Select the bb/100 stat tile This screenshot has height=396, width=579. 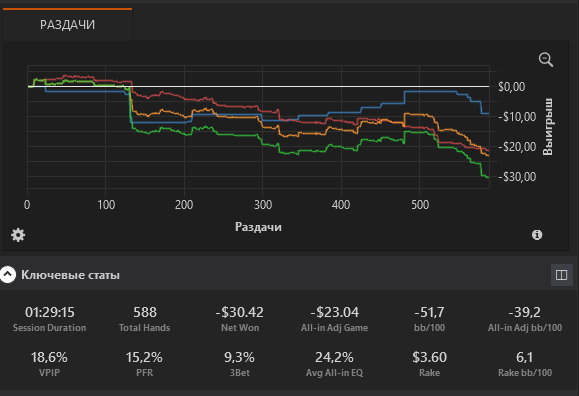click(429, 319)
